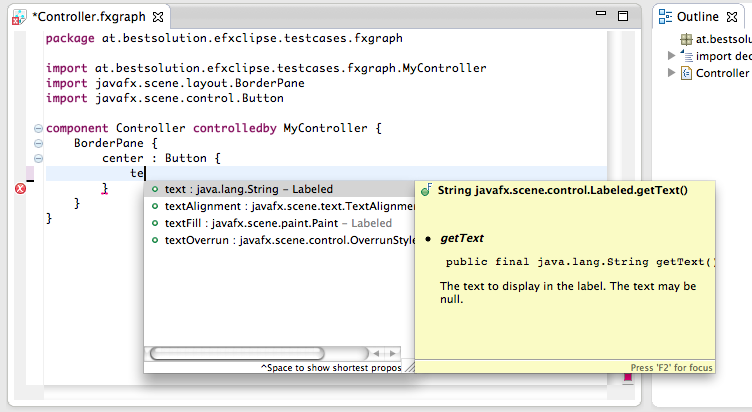Click the package declaration line

(224, 38)
